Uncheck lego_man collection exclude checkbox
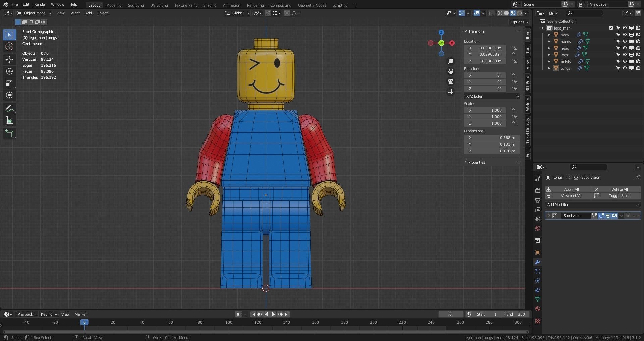The width and height of the screenshot is (644, 341). [611, 28]
